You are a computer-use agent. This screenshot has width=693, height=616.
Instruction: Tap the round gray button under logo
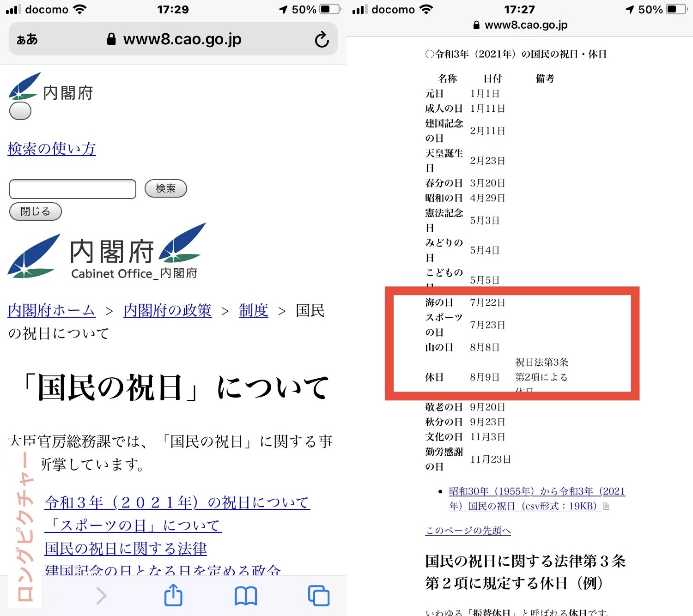pos(20,111)
